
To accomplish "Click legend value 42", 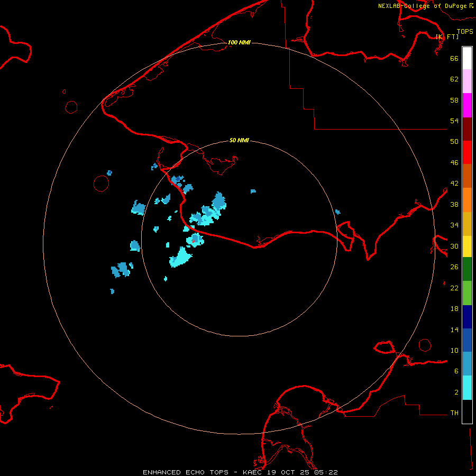I will coord(454,184).
